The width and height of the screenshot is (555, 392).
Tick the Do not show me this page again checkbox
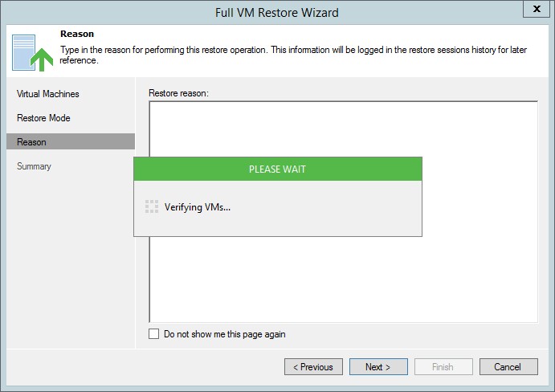(153, 334)
